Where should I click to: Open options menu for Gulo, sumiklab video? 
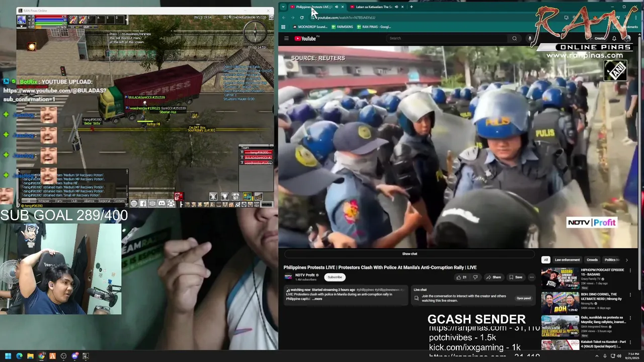(630, 318)
